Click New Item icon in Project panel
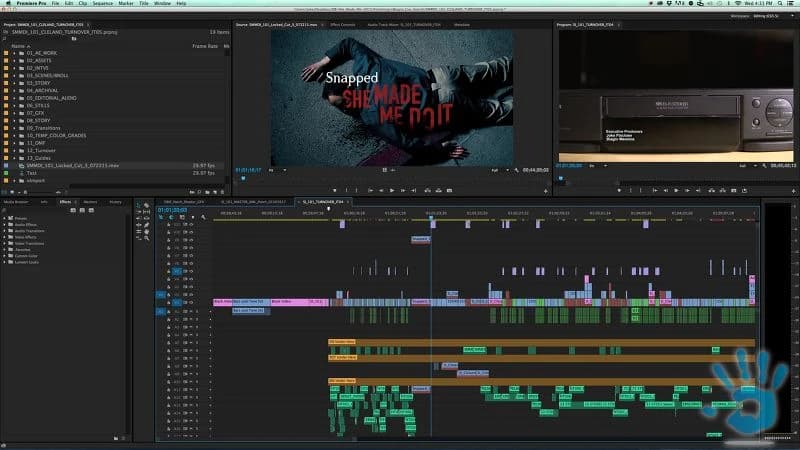Screen dimensions: 800x450 click(215, 192)
